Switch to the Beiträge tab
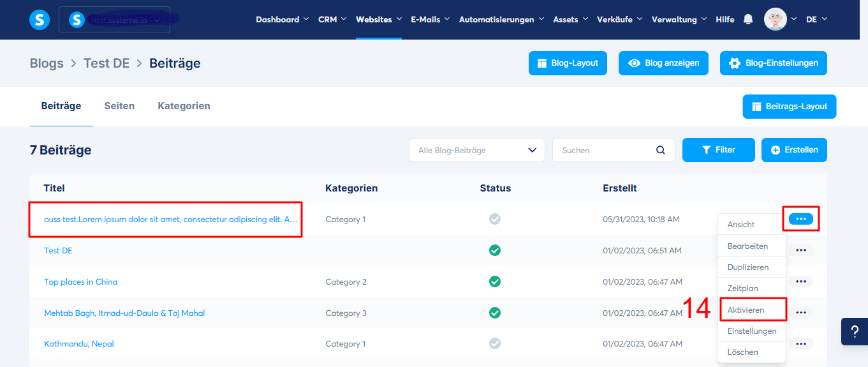 [x=61, y=106]
